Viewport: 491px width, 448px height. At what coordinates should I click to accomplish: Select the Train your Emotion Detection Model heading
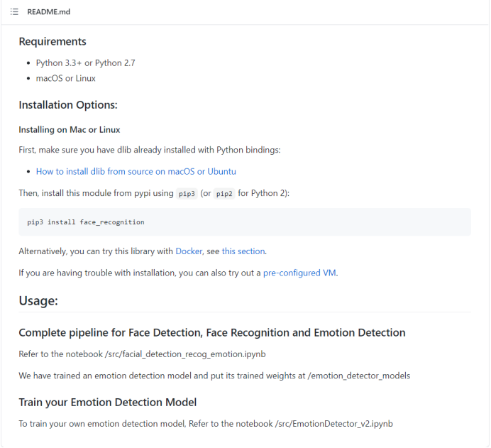tap(107, 402)
